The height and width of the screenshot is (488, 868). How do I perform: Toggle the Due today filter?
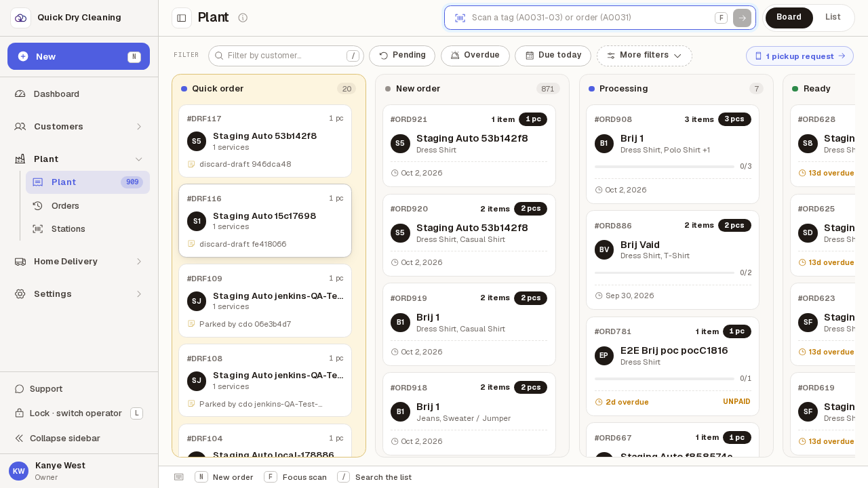[553, 56]
